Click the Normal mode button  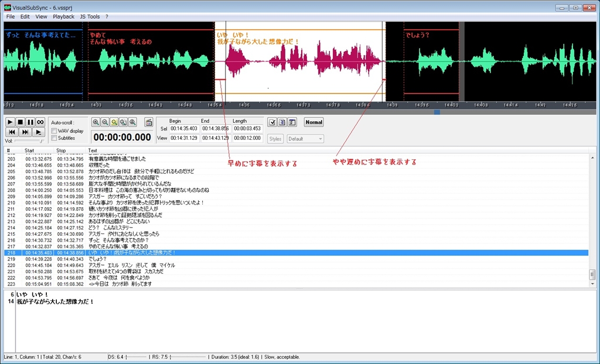pos(313,122)
